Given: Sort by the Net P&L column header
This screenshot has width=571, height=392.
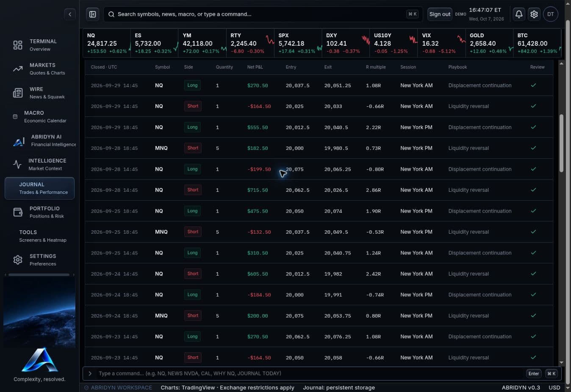Looking at the screenshot, I should tap(255, 67).
